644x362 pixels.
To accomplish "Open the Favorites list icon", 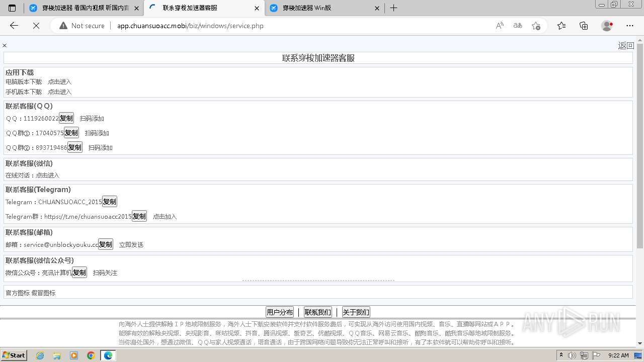I will click(561, 26).
